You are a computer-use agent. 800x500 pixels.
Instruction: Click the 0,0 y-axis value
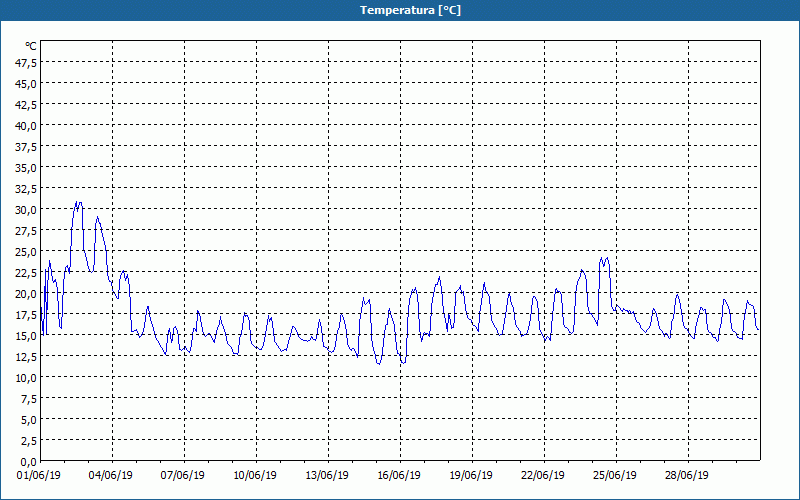(28, 462)
